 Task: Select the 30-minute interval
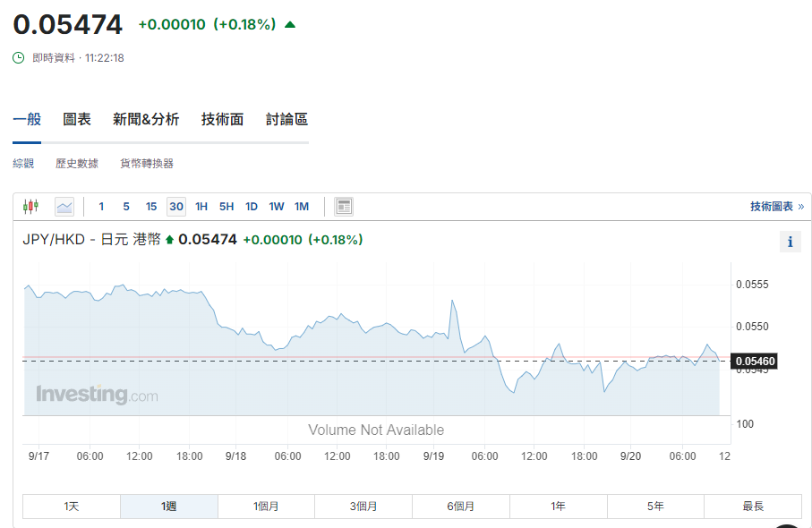click(x=176, y=207)
